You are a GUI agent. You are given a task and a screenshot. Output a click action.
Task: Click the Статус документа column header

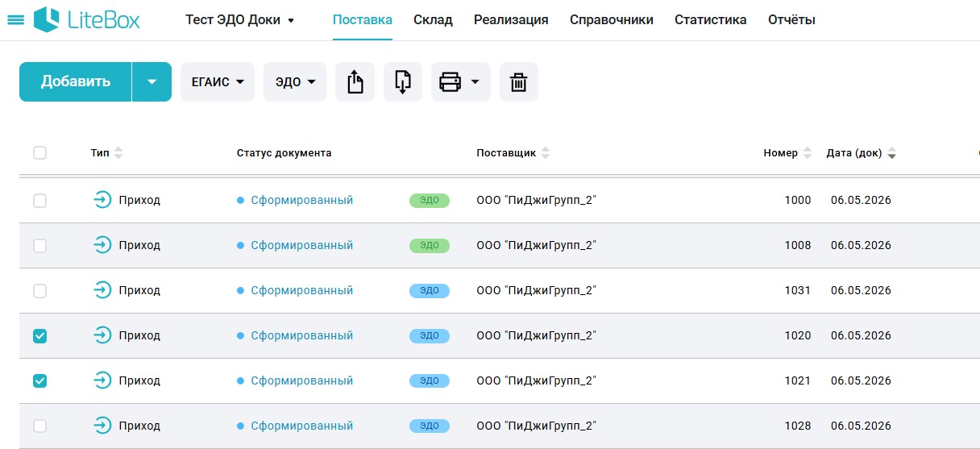tap(284, 153)
